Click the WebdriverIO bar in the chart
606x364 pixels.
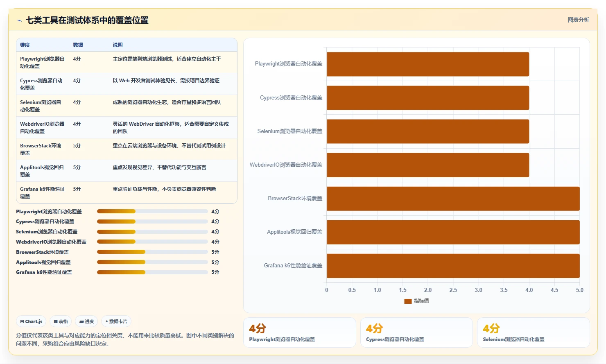(428, 165)
